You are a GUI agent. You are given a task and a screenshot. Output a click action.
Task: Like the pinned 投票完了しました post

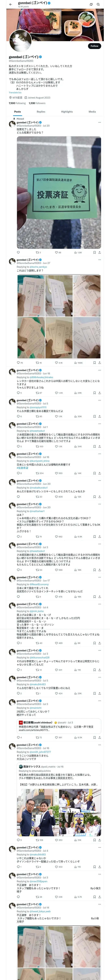pyautogui.click(x=56, y=252)
